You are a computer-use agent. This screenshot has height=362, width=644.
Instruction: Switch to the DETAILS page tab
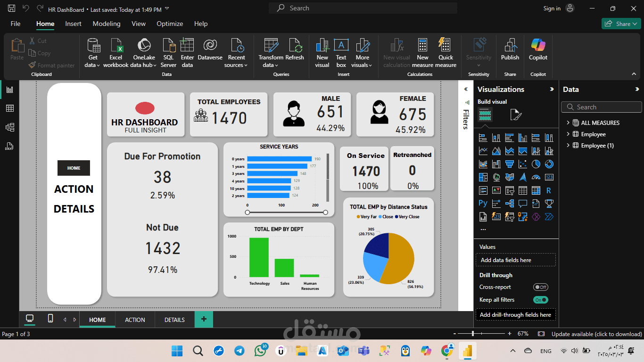coord(174,320)
